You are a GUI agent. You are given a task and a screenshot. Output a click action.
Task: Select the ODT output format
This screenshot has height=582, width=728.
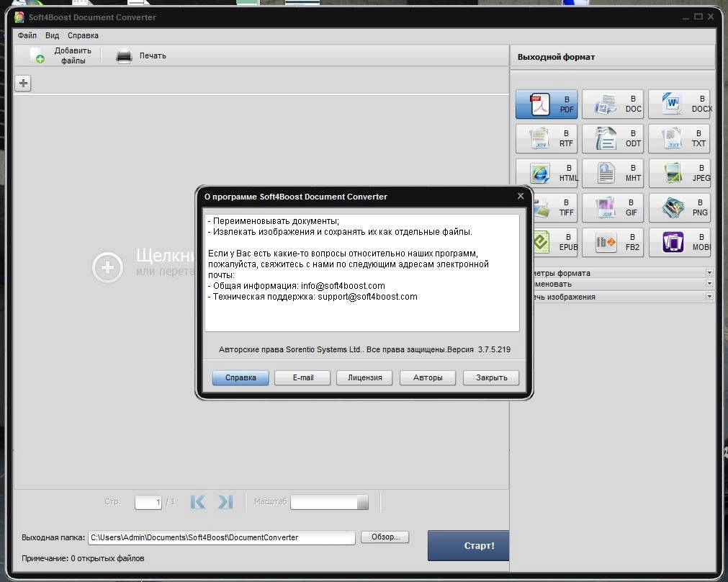pyautogui.click(x=613, y=139)
